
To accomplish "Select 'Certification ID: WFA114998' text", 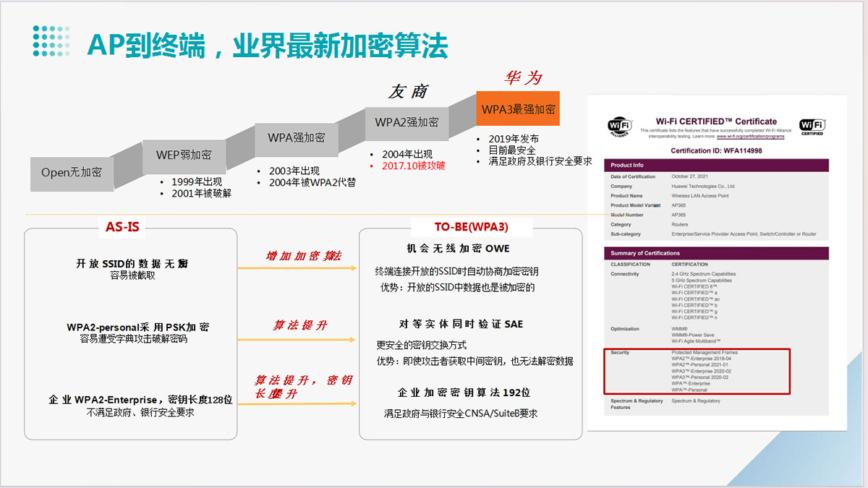I will click(716, 150).
